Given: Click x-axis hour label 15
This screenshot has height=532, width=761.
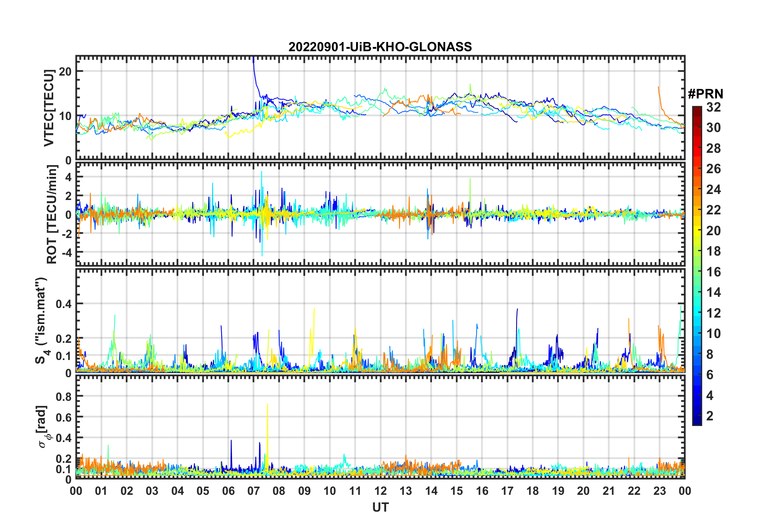Looking at the screenshot, I should point(457,491).
